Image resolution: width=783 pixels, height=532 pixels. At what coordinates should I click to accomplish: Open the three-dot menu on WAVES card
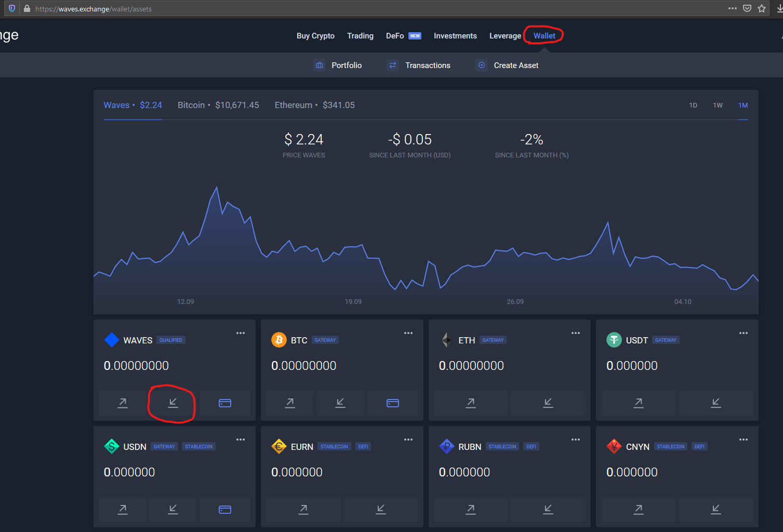click(241, 333)
